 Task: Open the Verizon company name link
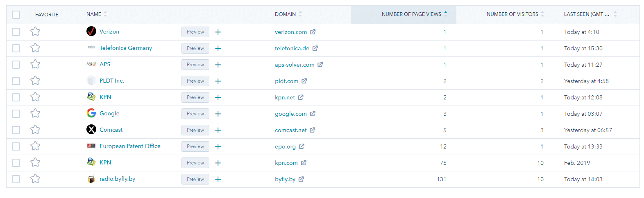(109, 32)
